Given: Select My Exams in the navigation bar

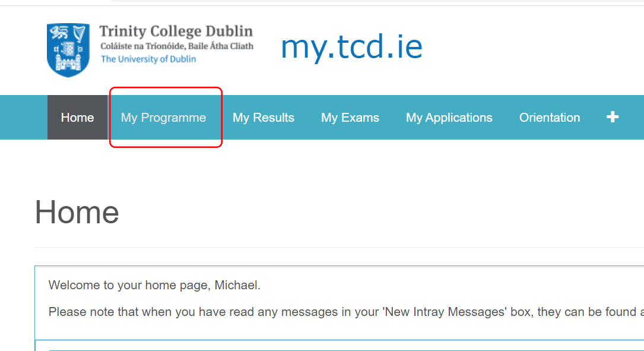Looking at the screenshot, I should tap(350, 118).
